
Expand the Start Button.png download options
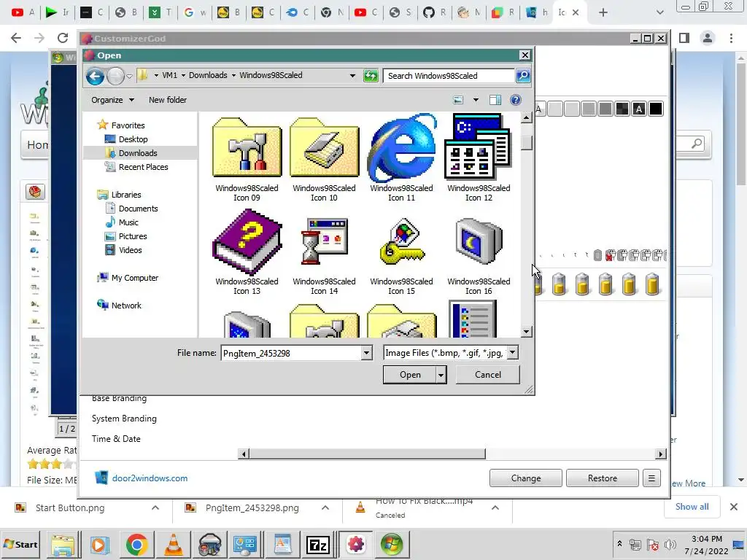coord(155,507)
